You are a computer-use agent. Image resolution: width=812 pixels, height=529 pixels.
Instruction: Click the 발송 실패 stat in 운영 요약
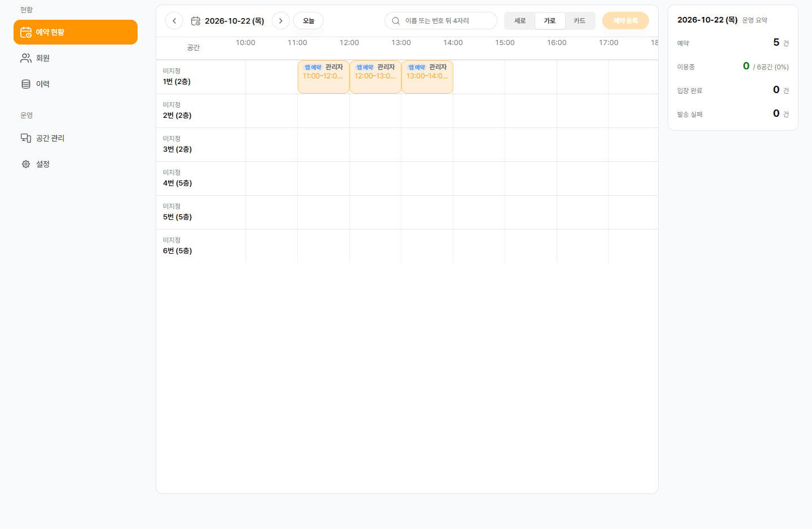[x=733, y=114]
